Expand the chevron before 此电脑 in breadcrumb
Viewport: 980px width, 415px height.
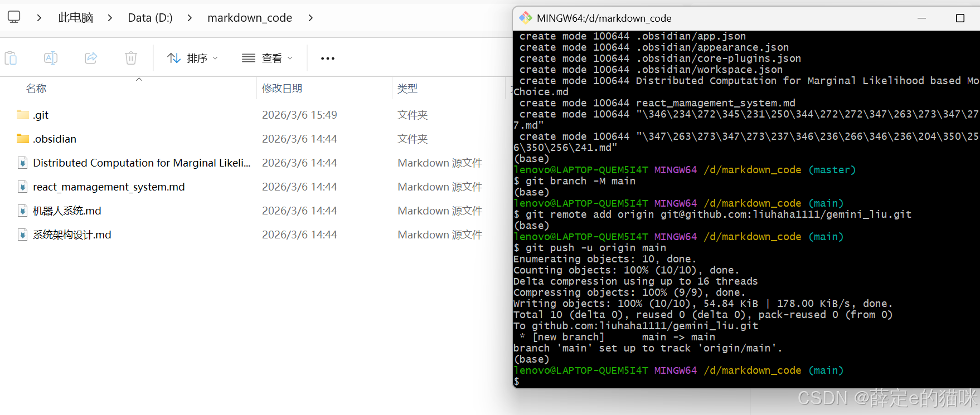pos(39,18)
